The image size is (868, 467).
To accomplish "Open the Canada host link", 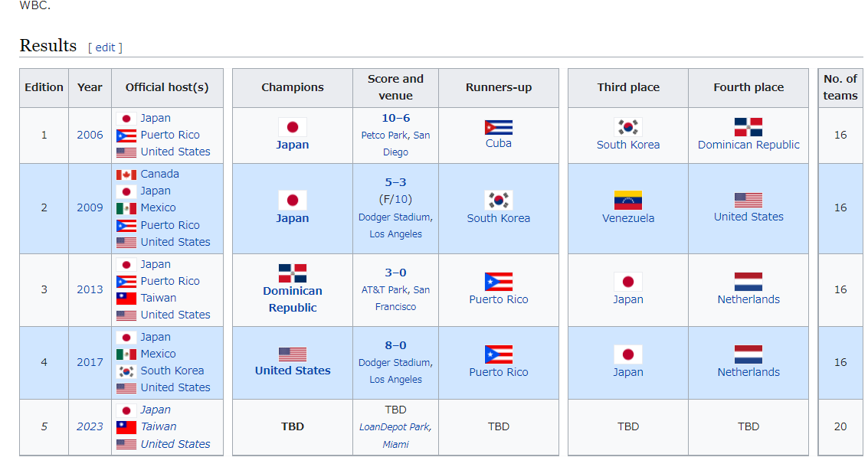I will 159,174.
